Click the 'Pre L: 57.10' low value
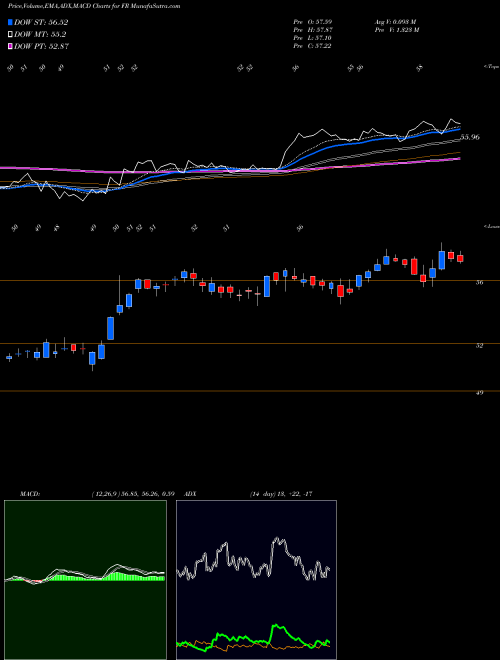500x660 pixels. pyautogui.click(x=312, y=38)
